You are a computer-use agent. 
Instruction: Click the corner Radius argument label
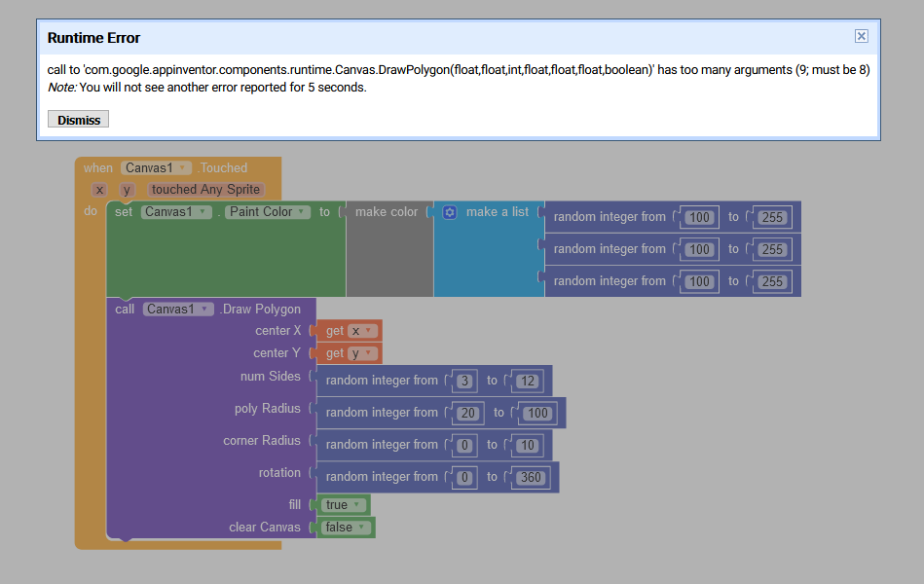coord(262,441)
